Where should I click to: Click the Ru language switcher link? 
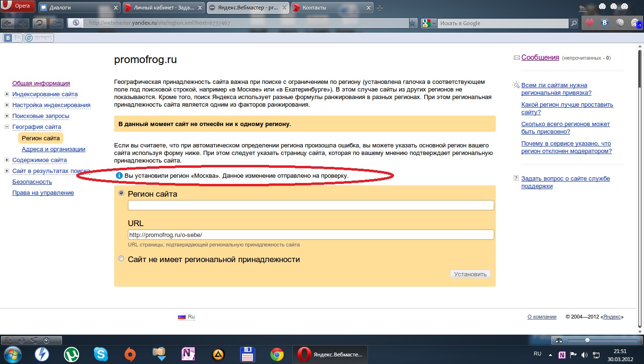coord(186,317)
